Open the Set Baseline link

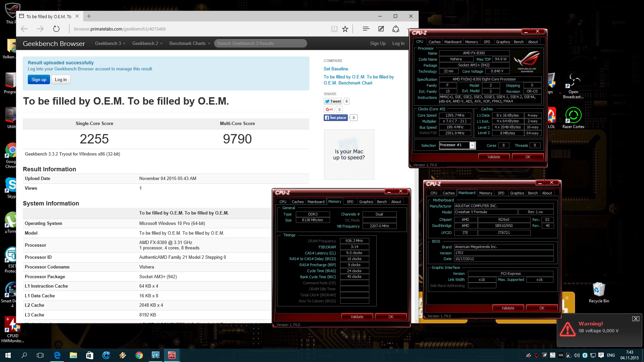click(336, 69)
